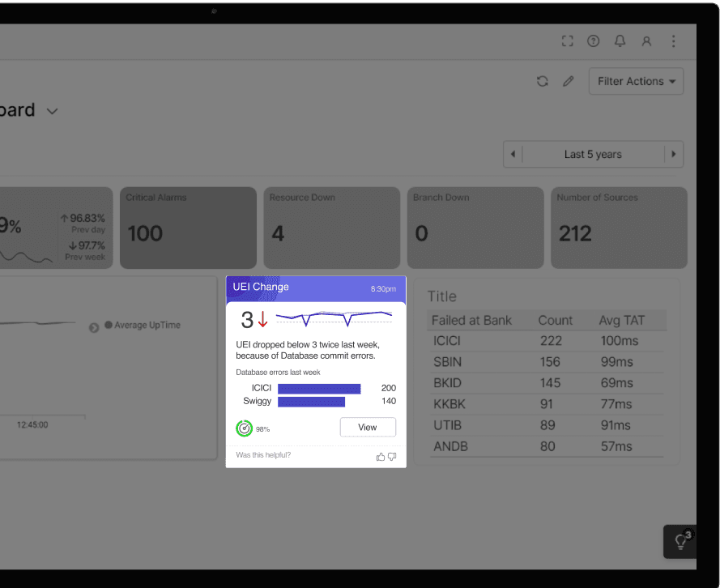Image resolution: width=720 pixels, height=588 pixels.
Task: Enter fullscreen mode via the expand icon
Action: pyautogui.click(x=568, y=41)
